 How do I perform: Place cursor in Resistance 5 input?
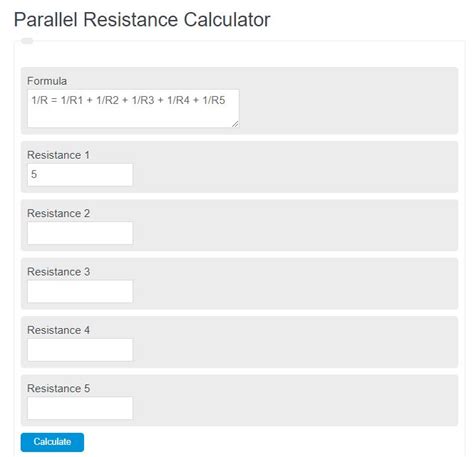[x=80, y=408]
